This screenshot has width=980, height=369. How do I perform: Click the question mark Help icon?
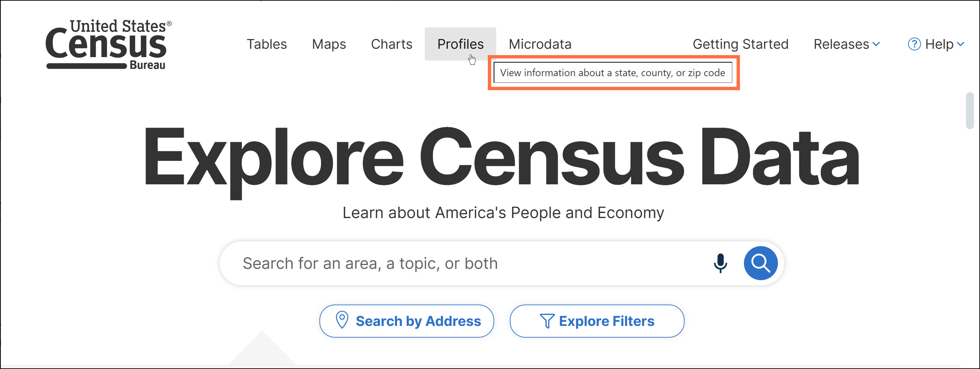pyautogui.click(x=914, y=44)
